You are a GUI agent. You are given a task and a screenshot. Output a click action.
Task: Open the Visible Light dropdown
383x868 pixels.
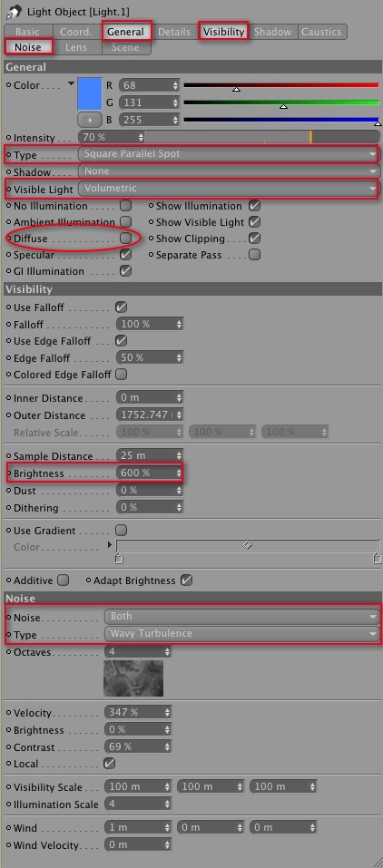pos(229,189)
